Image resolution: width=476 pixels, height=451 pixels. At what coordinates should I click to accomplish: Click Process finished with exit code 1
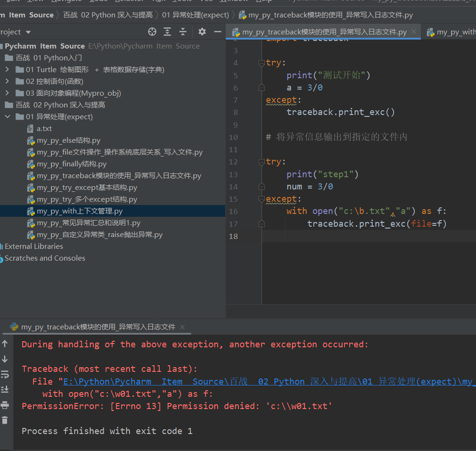pos(107,431)
